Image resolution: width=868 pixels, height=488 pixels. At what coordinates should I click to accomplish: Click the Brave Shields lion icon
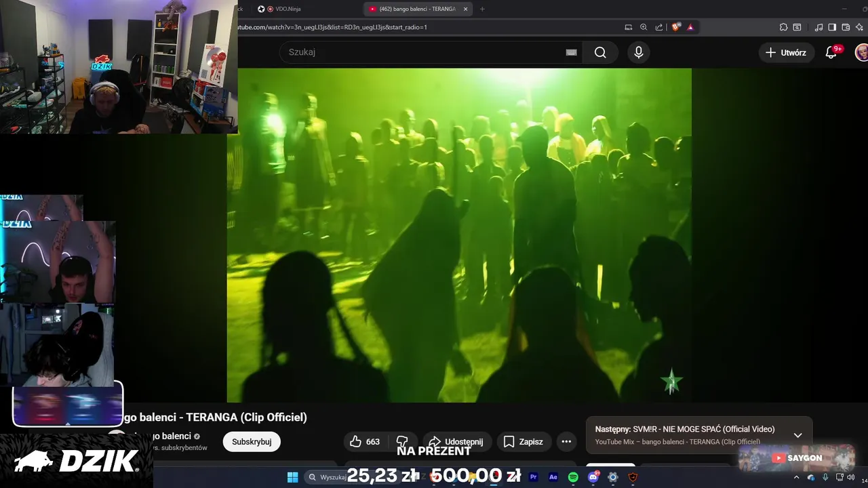pos(676,27)
